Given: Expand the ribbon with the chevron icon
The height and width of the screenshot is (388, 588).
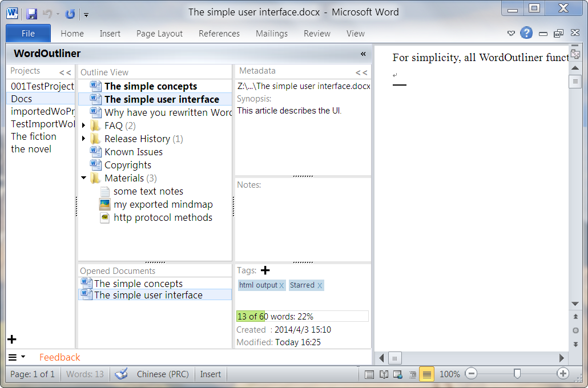Looking at the screenshot, I should point(511,33).
